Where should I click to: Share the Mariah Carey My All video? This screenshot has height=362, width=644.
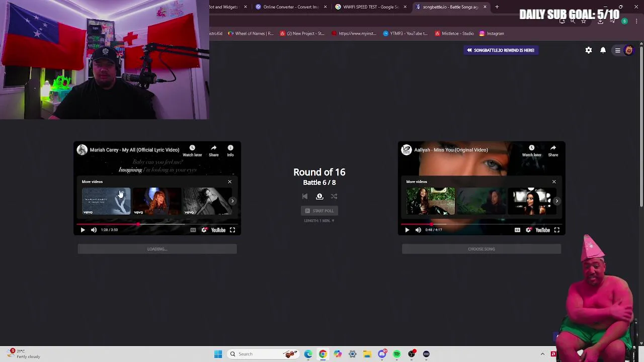click(x=214, y=151)
